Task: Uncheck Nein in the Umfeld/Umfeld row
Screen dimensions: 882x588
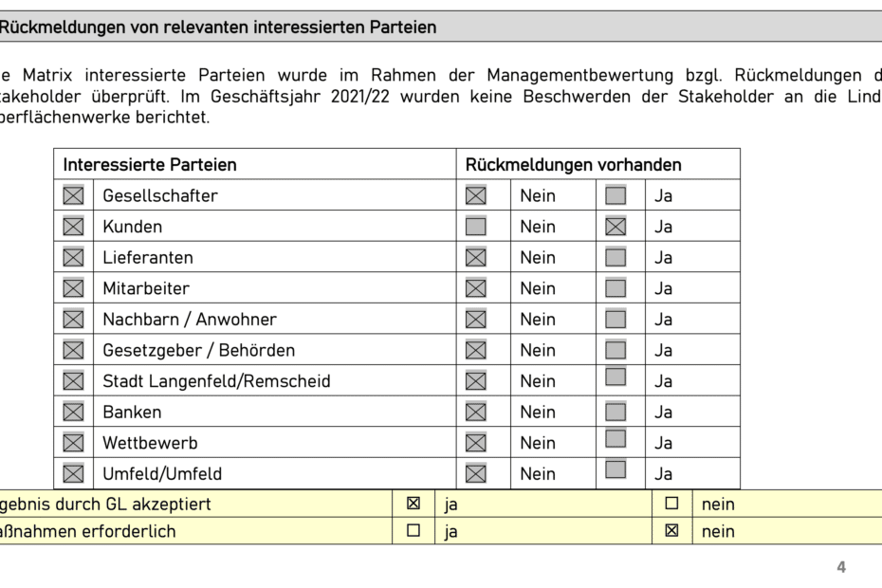Action: tap(476, 473)
